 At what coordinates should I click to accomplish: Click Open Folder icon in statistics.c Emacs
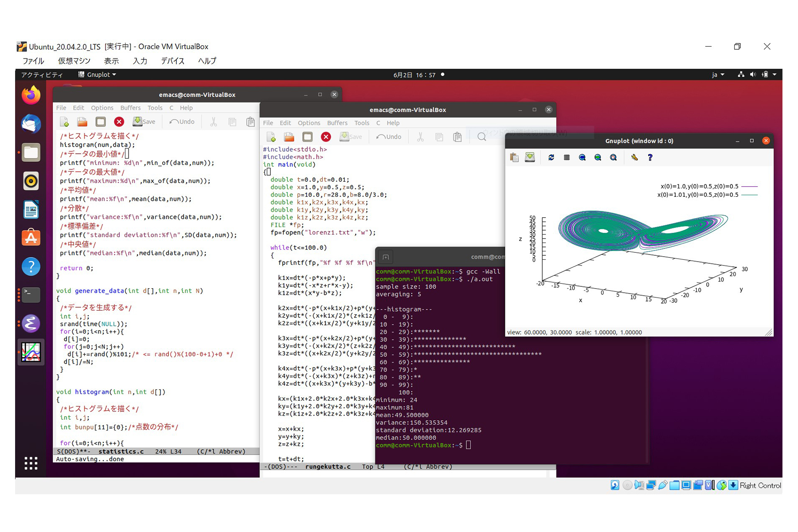(x=82, y=122)
